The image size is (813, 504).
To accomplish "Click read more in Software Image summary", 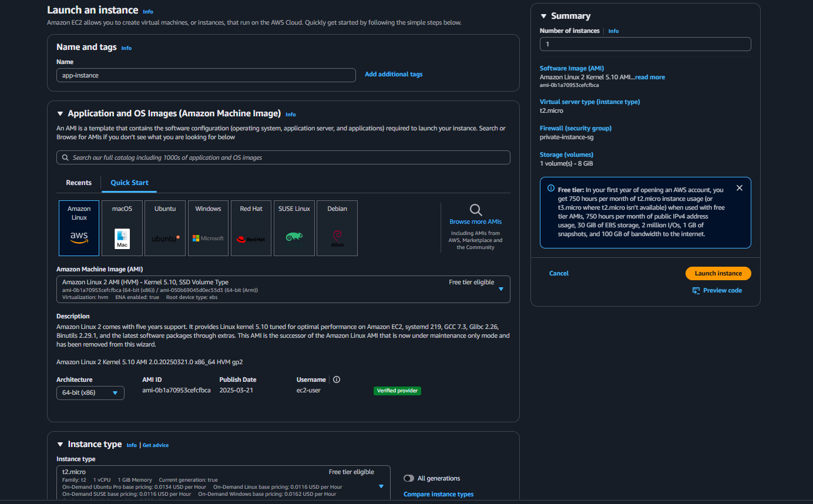I will tap(650, 77).
